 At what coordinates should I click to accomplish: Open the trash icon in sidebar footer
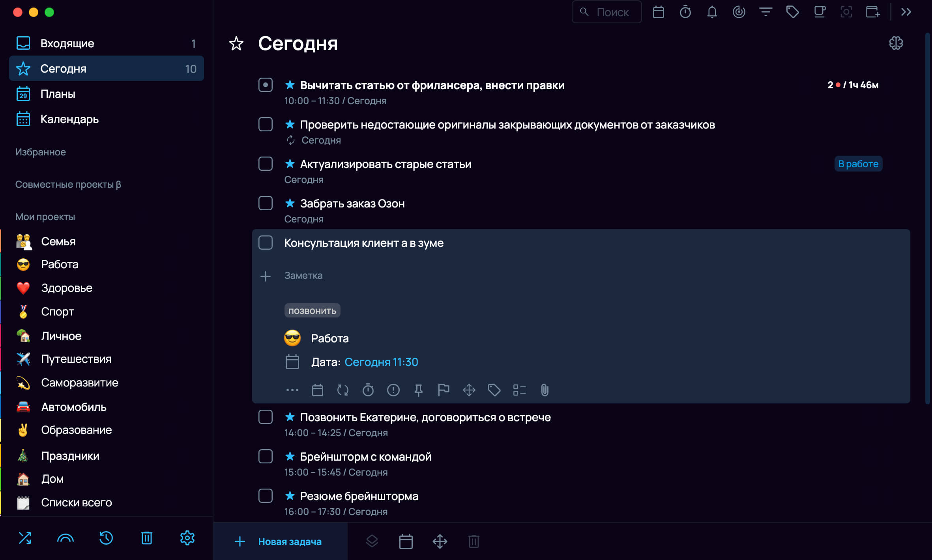coord(146,538)
